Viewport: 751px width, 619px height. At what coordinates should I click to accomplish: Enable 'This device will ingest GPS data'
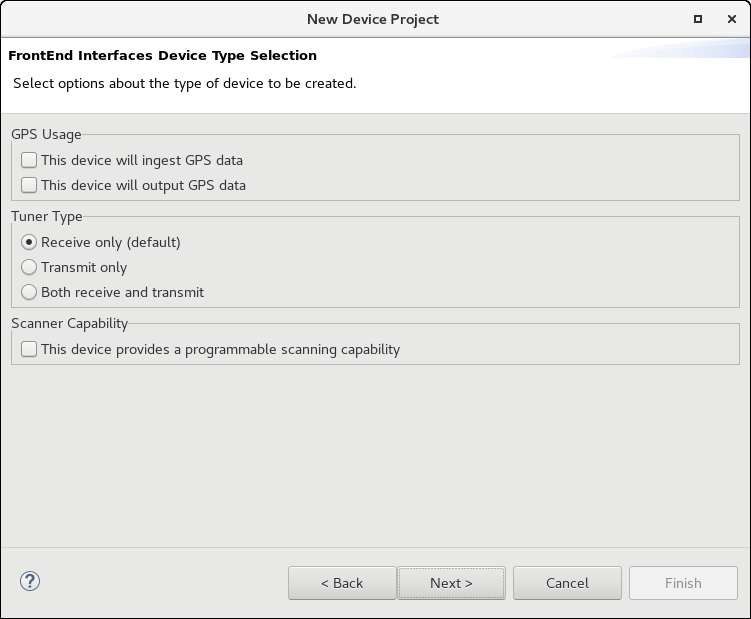tap(29, 160)
